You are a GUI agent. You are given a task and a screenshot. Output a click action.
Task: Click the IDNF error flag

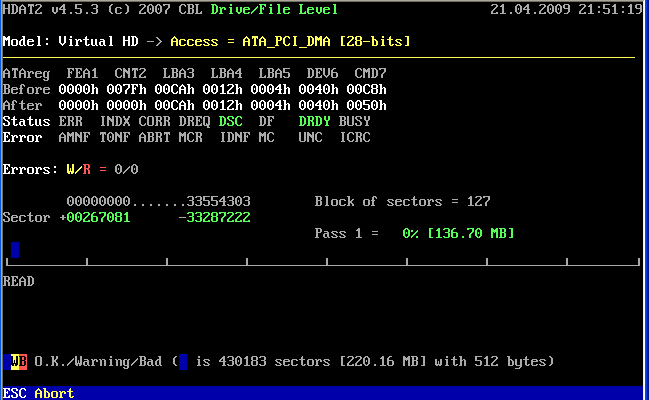235,137
